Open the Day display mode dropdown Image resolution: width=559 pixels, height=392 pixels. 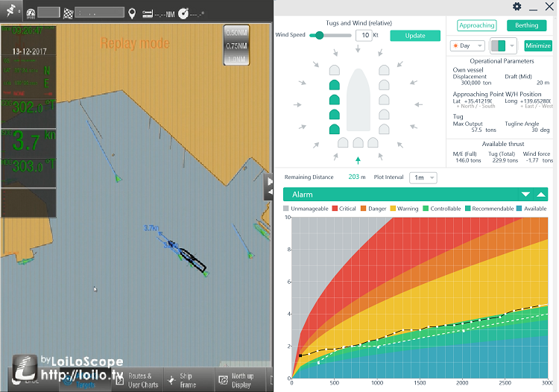pyautogui.click(x=467, y=45)
